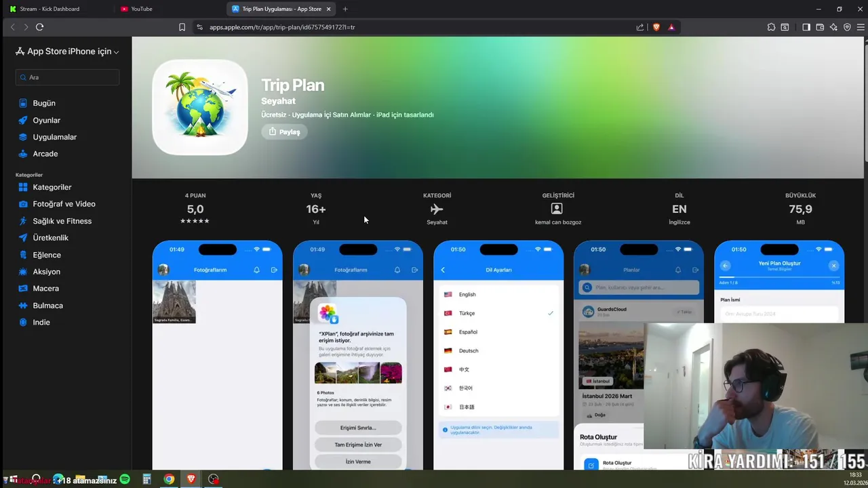Reload the page with the refresh icon
868x488 pixels.
coord(39,27)
